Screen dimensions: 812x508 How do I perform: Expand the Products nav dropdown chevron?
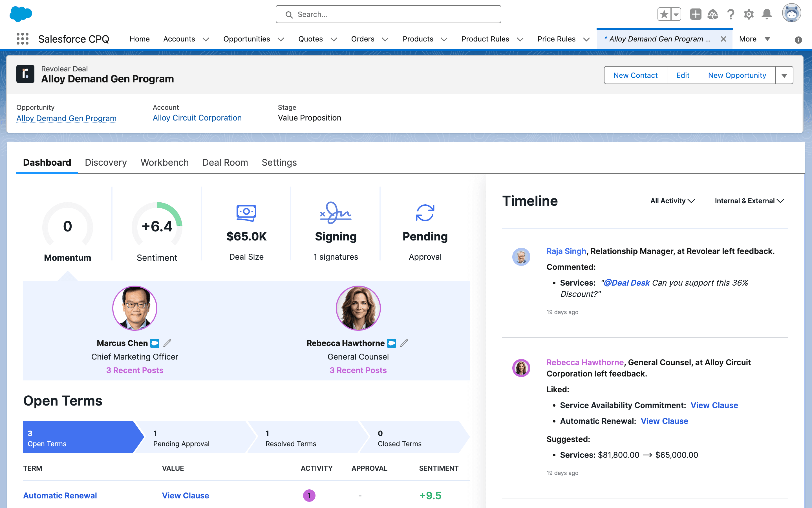point(444,39)
